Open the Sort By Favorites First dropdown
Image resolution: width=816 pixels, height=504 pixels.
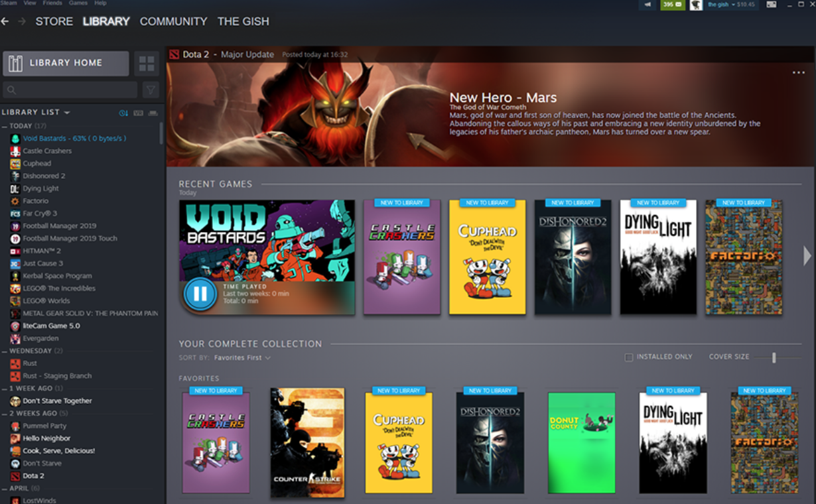point(242,358)
